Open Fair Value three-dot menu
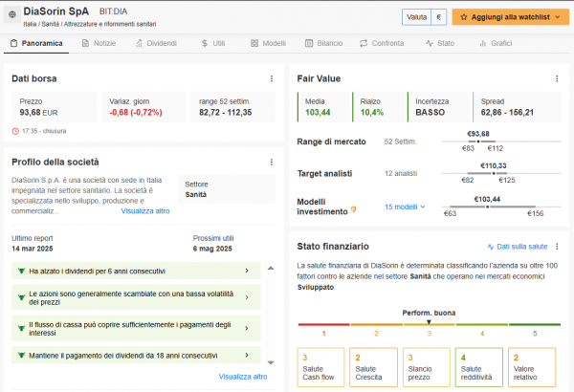Image resolution: width=574 pixels, height=392 pixels. pyautogui.click(x=557, y=78)
